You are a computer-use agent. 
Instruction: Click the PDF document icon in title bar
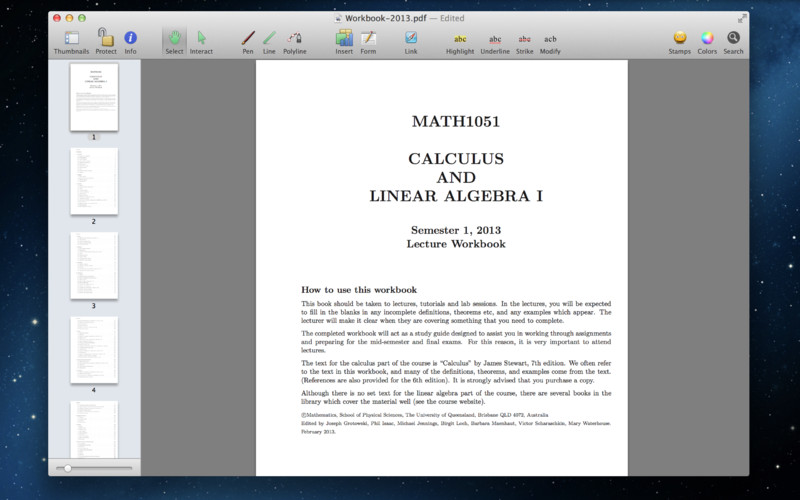[338, 18]
